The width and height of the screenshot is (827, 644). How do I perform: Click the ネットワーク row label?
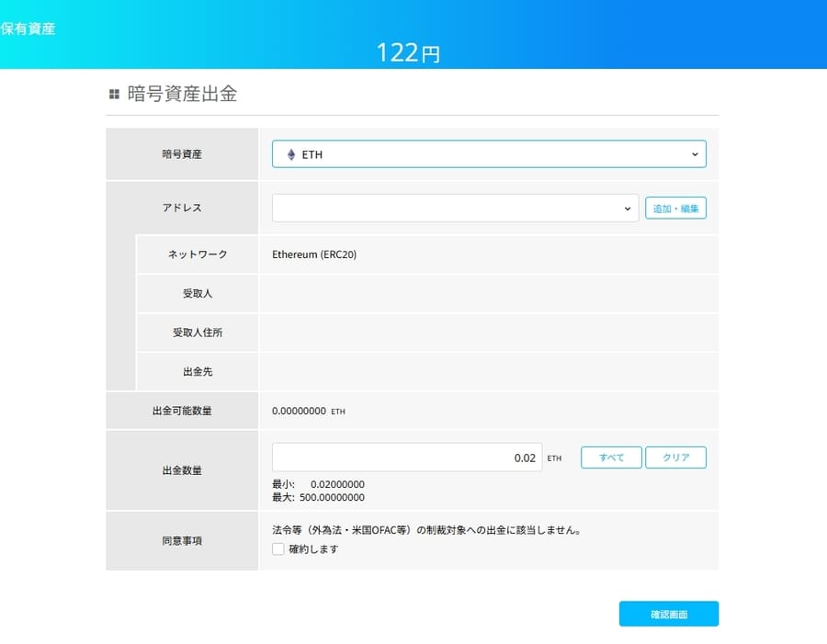tap(198, 254)
